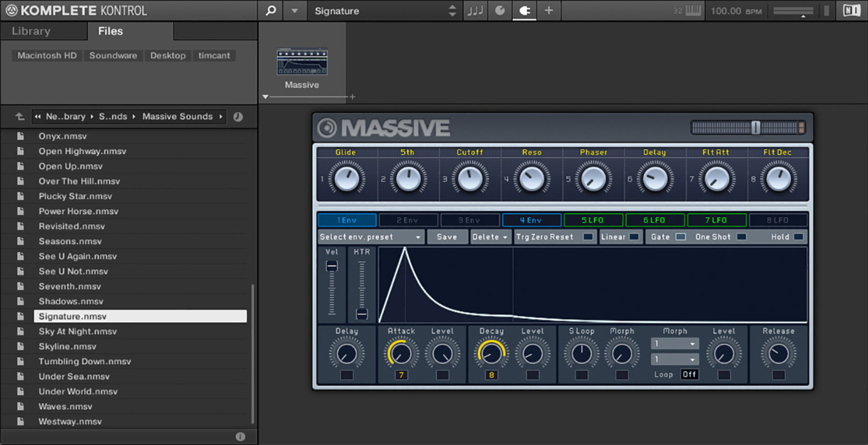
Task: Open the Massive logo menu in the plugin header
Action: (326, 127)
